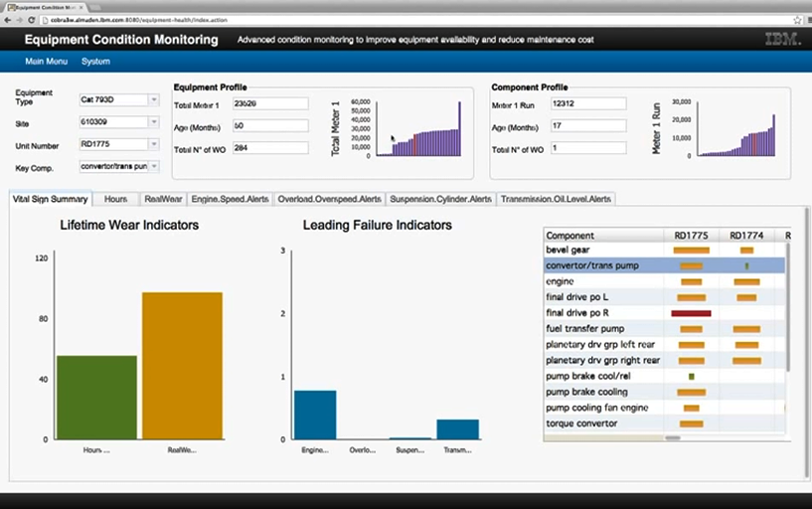Click the orange RealWear bar
Image resolution: width=812 pixels, height=509 pixels.
pos(182,366)
